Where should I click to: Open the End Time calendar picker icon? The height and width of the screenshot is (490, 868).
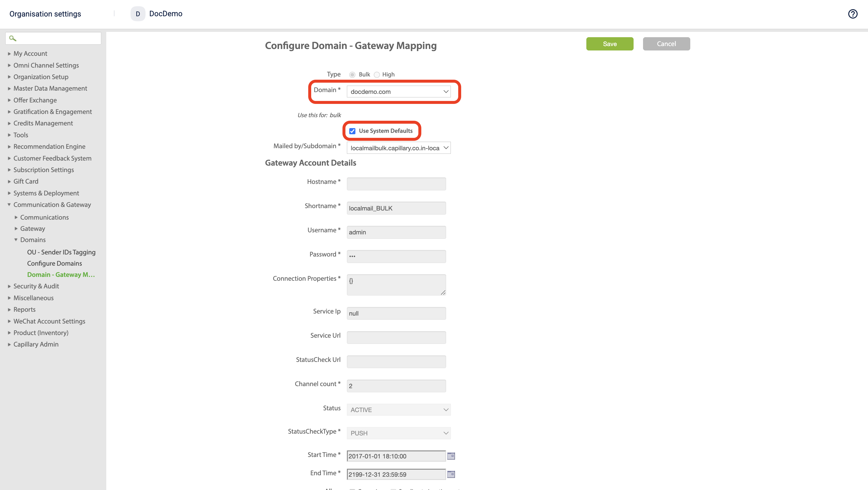click(x=451, y=474)
